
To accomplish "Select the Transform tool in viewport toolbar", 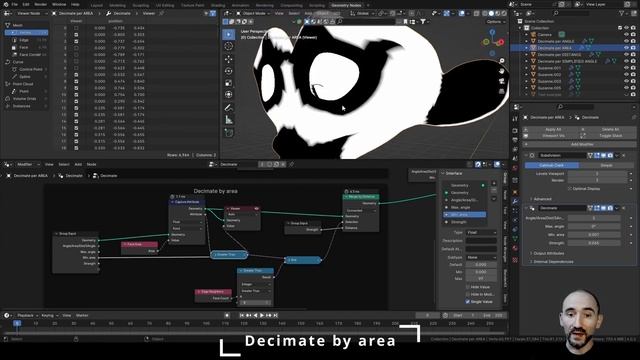I will [x=229, y=95].
